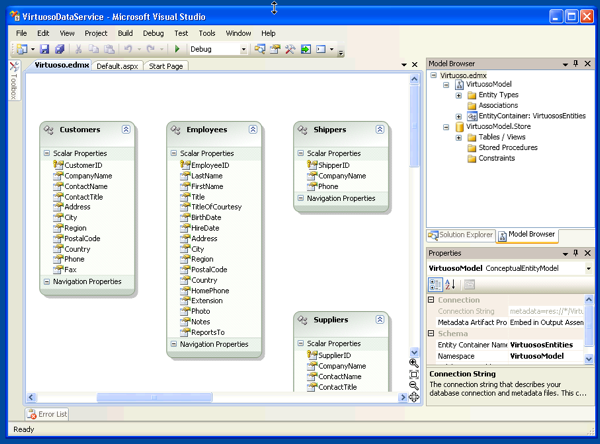Image resolution: width=600 pixels, height=444 pixels.
Task: Open the Debug configuration dropdown
Action: click(243, 49)
